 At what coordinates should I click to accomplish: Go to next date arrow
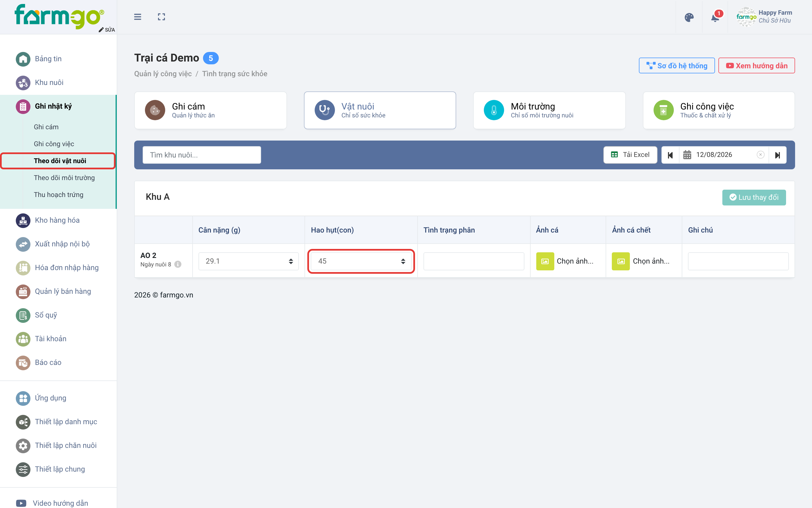point(777,155)
